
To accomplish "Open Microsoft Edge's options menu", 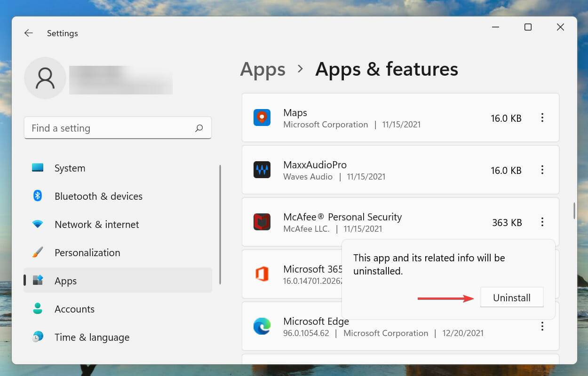I will pyautogui.click(x=542, y=326).
